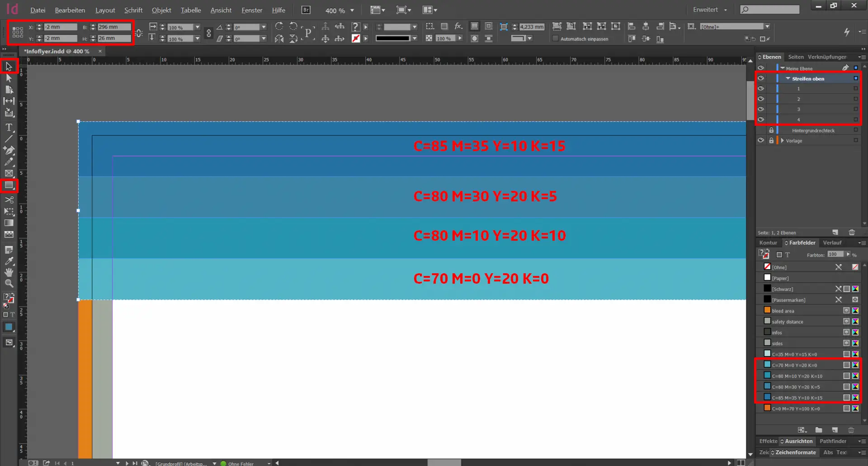Delete layer with trash icon in Ebenen panel

[852, 233]
